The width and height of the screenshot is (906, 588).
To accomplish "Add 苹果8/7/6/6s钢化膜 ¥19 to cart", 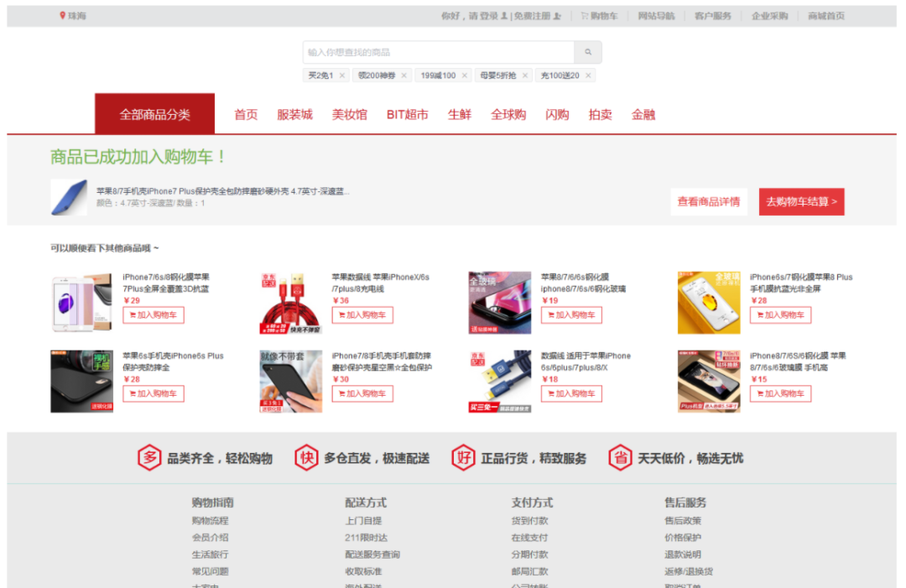I will tap(571, 315).
